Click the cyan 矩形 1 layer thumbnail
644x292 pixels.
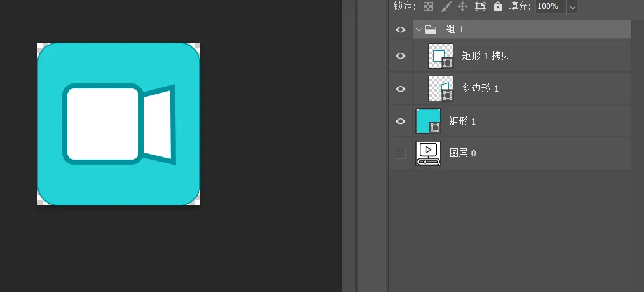click(428, 121)
